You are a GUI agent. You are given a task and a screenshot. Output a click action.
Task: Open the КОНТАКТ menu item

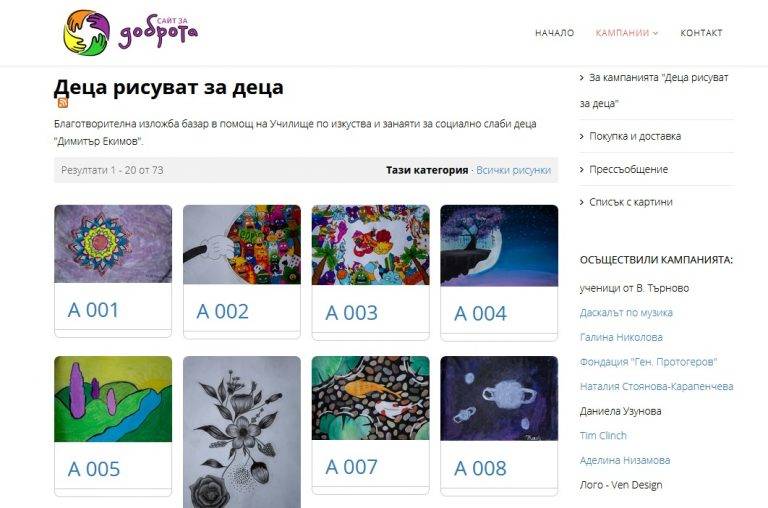click(x=701, y=33)
